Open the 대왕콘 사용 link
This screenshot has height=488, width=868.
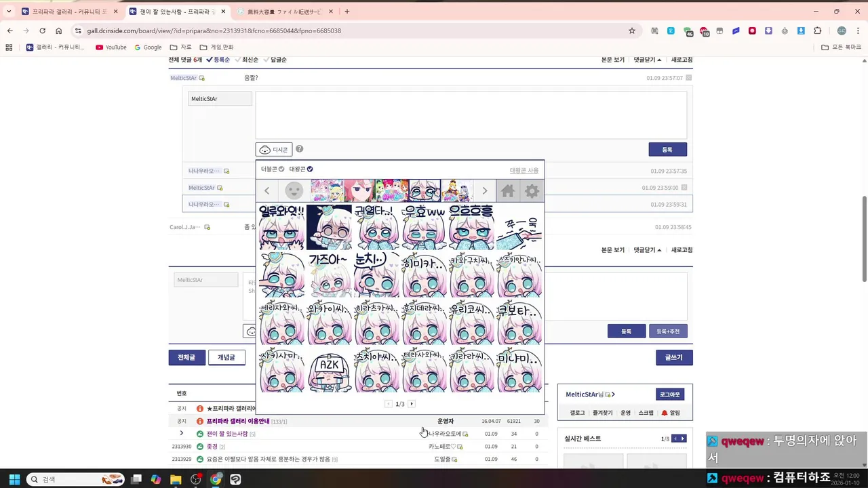(524, 170)
